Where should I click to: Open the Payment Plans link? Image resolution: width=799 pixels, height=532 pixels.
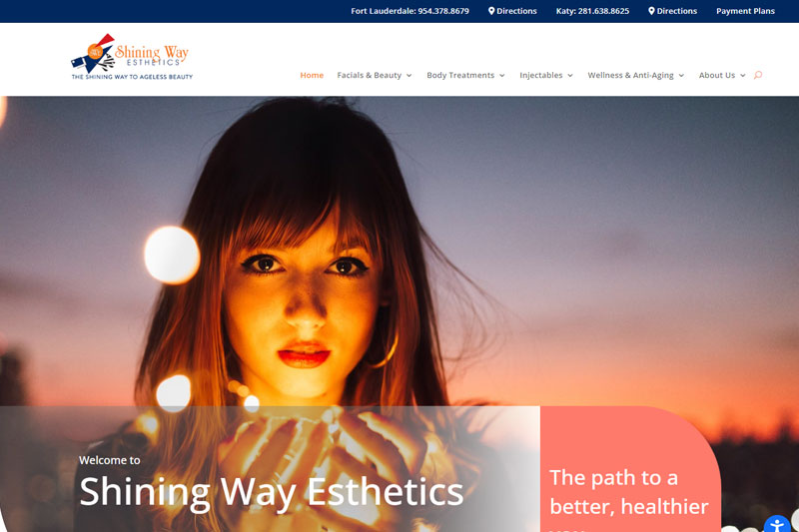745,11
